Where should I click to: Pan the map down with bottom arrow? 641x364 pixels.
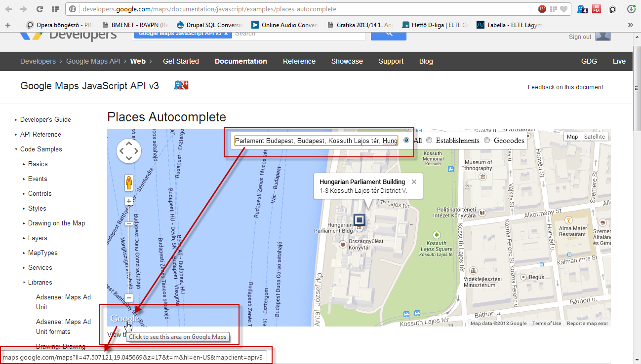[x=129, y=158]
